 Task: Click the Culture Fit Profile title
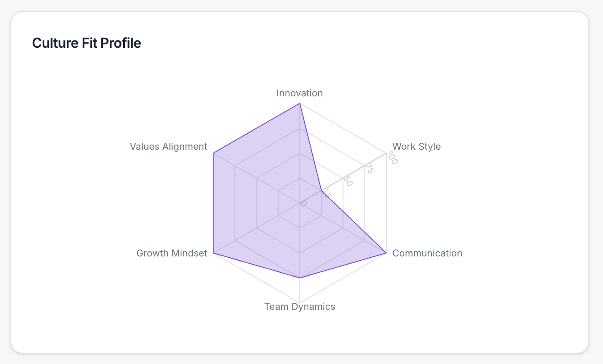tap(87, 43)
